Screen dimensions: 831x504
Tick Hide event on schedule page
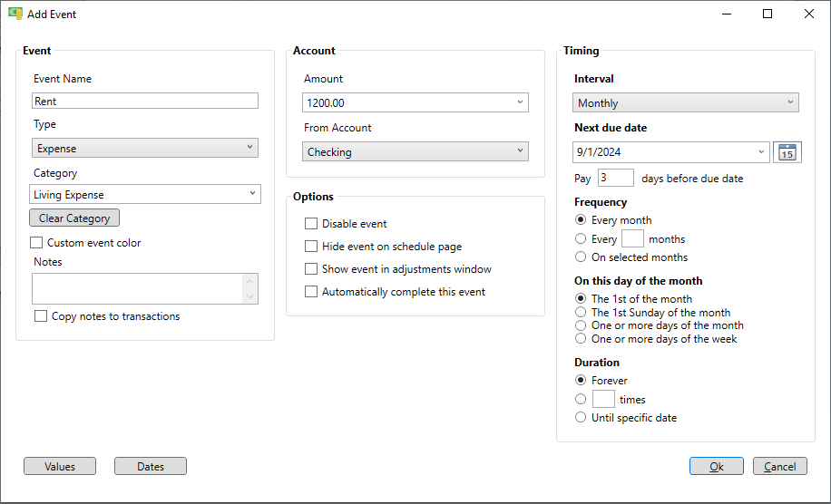(311, 247)
